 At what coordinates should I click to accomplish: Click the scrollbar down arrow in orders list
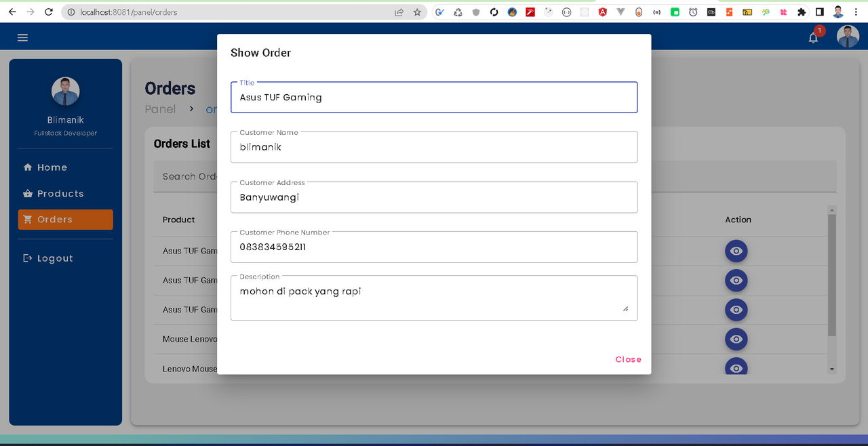click(x=832, y=369)
